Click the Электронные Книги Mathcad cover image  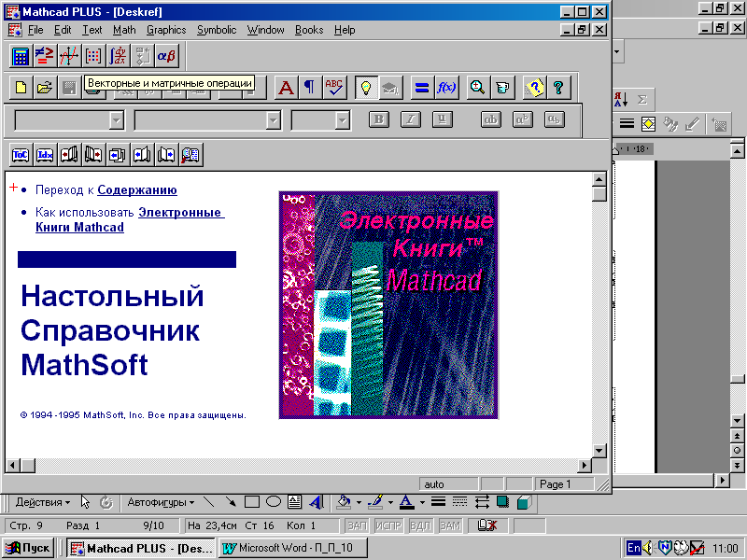pyautogui.click(x=388, y=305)
